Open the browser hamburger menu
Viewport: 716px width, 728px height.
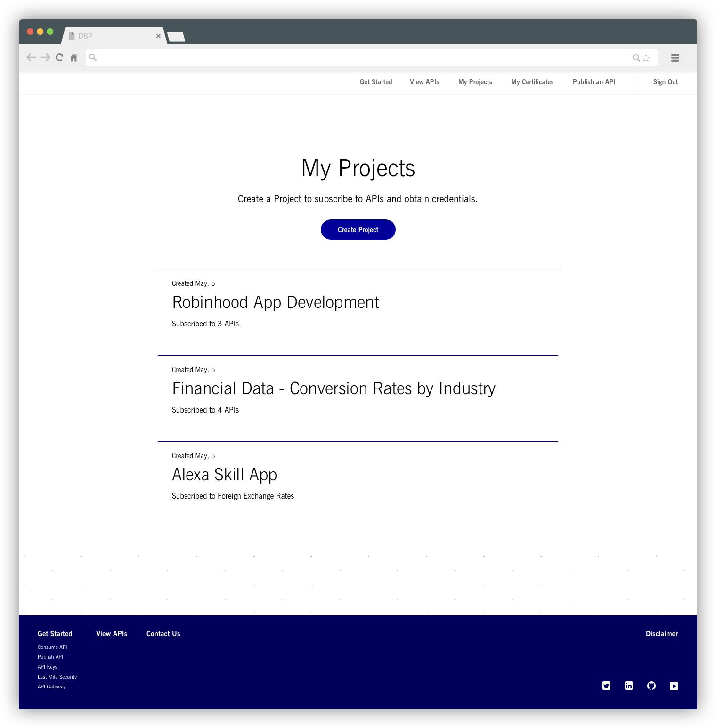tap(675, 57)
